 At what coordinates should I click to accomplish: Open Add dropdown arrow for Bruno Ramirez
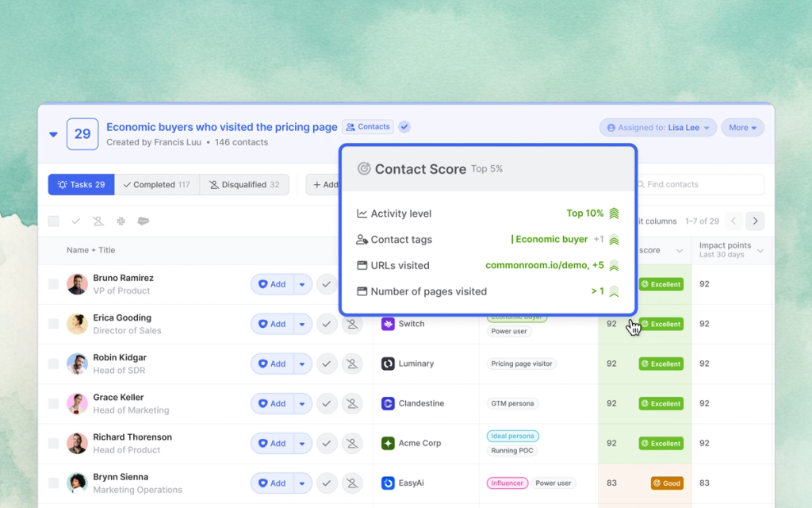pos(302,284)
